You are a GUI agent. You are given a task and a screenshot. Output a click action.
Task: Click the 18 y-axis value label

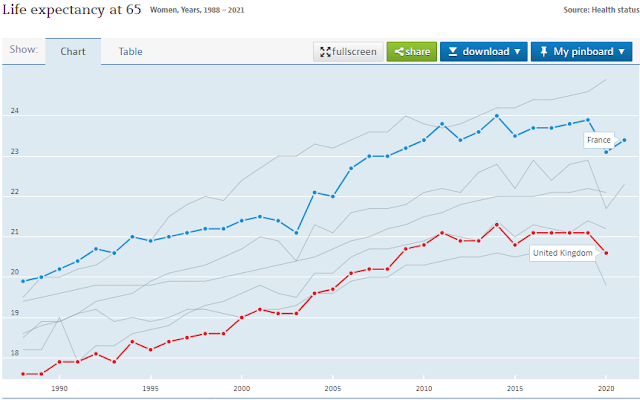pos(15,353)
